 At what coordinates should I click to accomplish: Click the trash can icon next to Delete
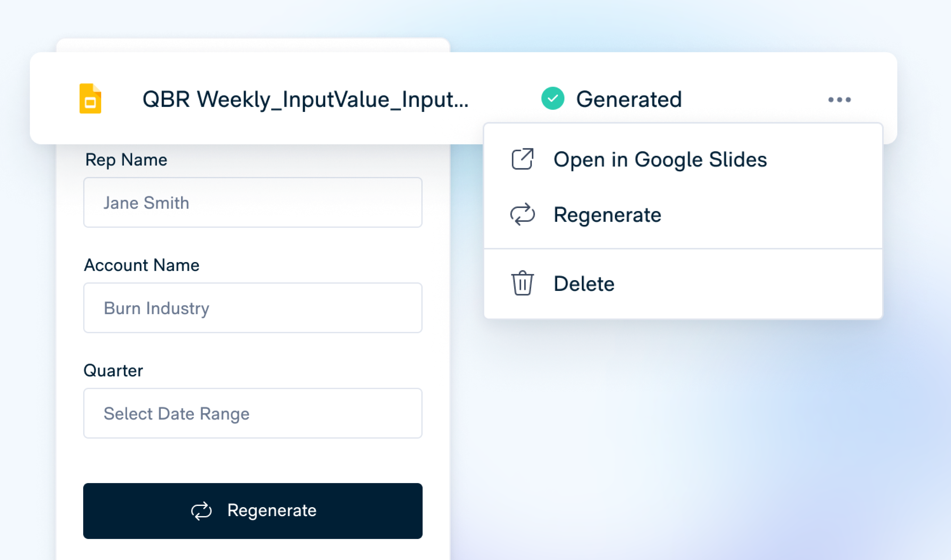(x=523, y=283)
